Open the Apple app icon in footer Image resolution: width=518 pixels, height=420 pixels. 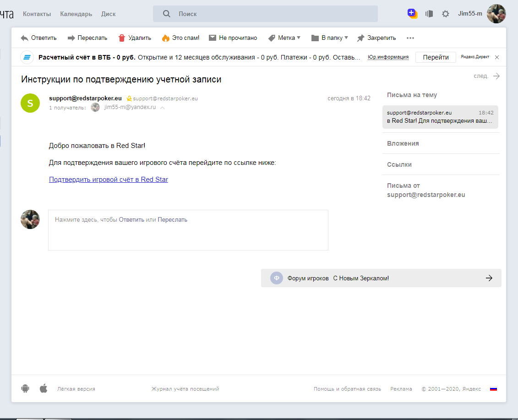[x=44, y=389]
